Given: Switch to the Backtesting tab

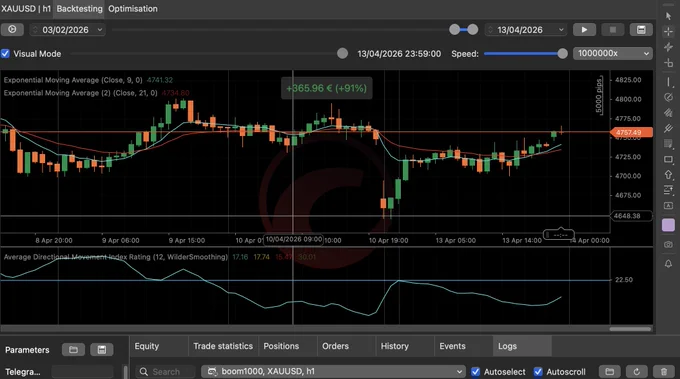Looking at the screenshot, I should click(79, 9).
